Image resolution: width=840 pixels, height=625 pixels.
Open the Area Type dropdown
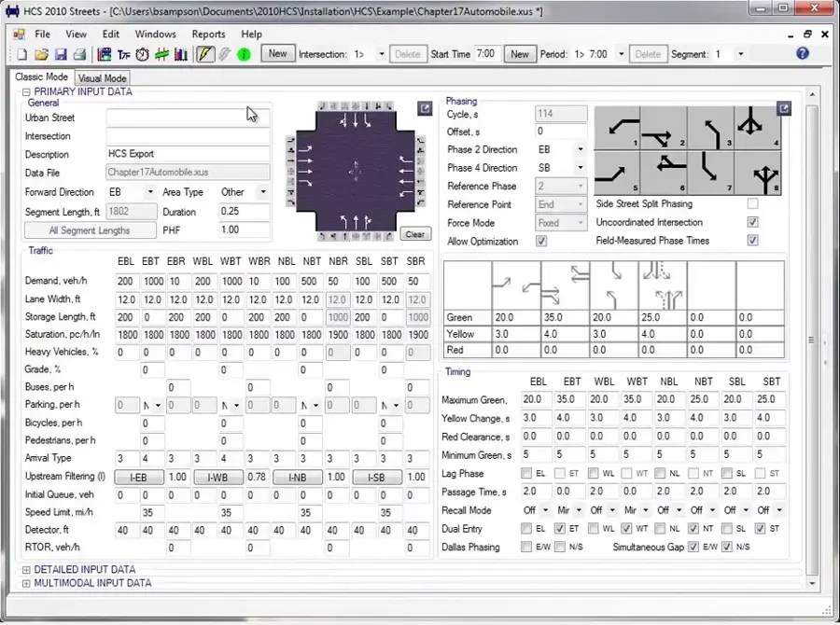click(x=262, y=192)
